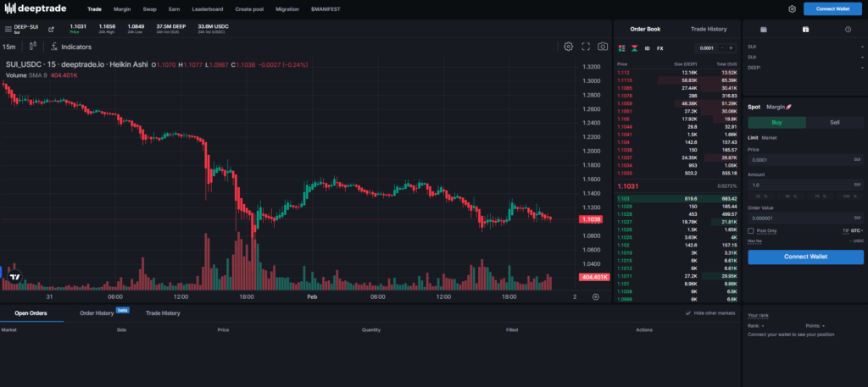868x387 pixels.
Task: Open global settings gear beside Connect Wallet
Action: coord(792,8)
